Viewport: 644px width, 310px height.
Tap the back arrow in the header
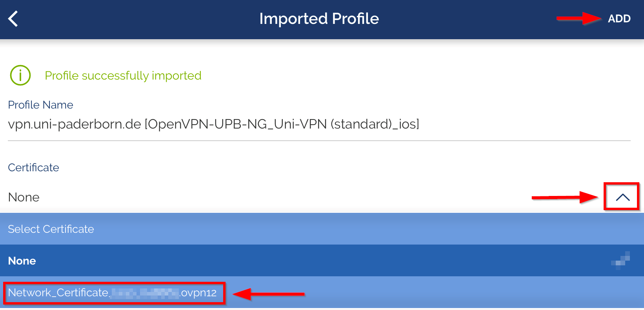point(13,19)
